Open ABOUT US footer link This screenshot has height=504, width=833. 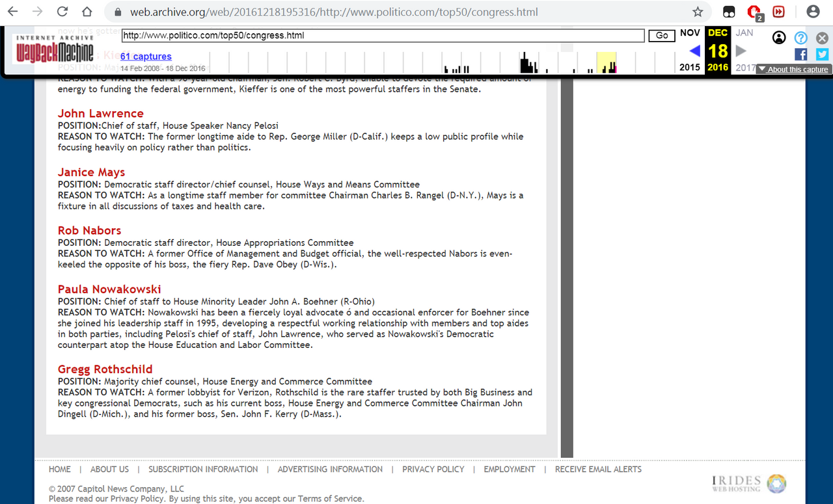click(109, 469)
